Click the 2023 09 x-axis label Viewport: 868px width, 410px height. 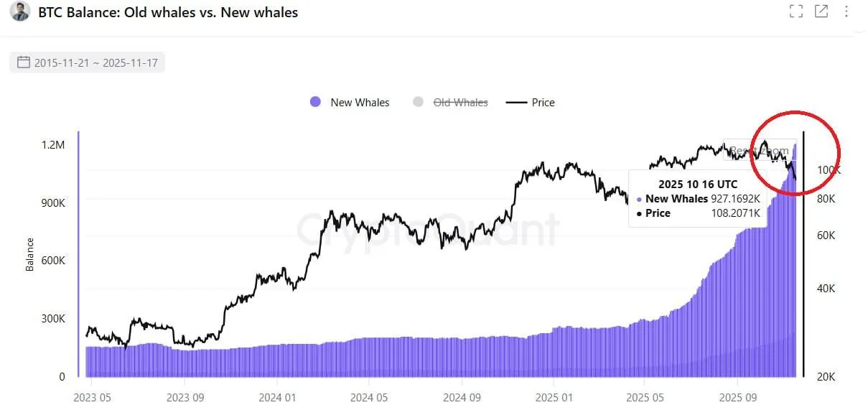click(187, 396)
